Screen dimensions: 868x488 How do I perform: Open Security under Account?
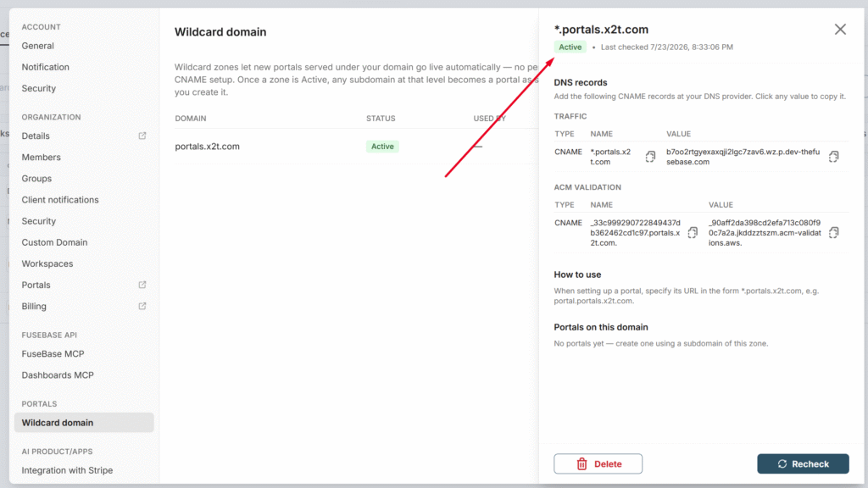[39, 88]
